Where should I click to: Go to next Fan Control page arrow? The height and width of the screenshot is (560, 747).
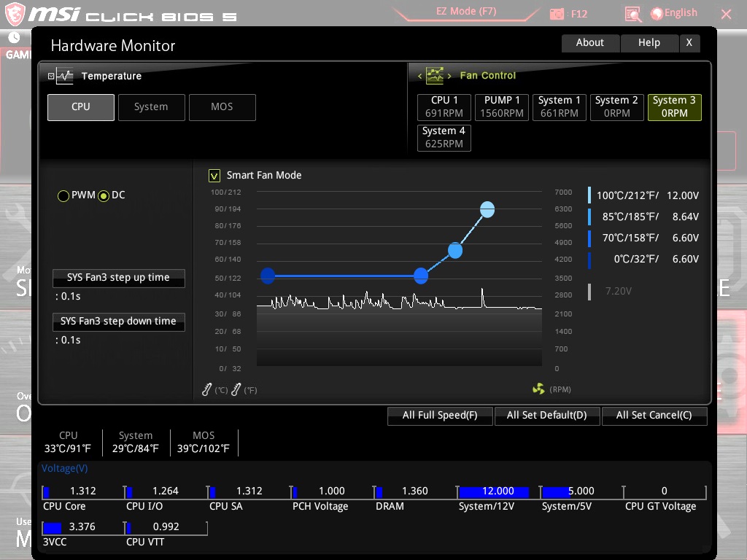click(449, 76)
